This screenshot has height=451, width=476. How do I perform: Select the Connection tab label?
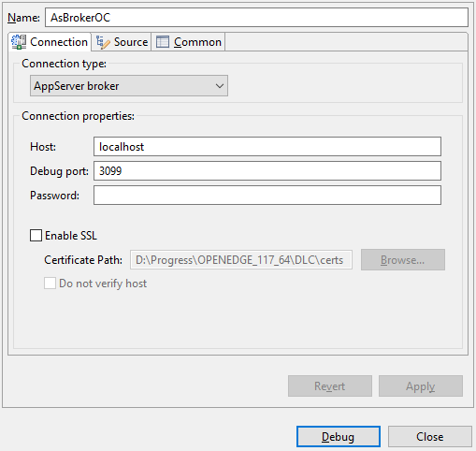tap(59, 42)
